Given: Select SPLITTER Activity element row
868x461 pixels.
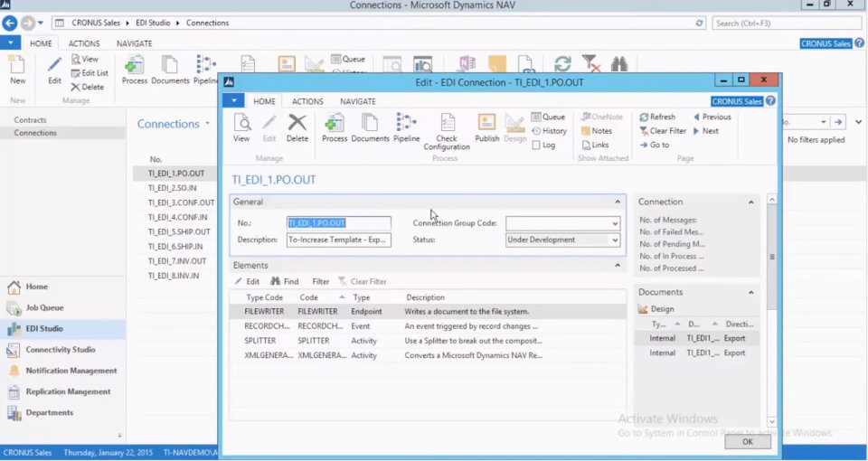Looking at the screenshot, I should coord(428,341).
